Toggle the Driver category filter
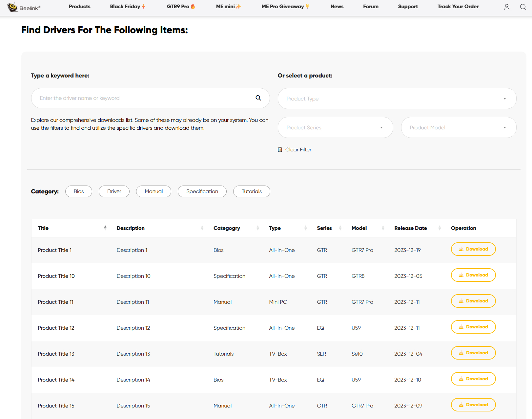Image resolution: width=532 pixels, height=419 pixels. coord(114,191)
